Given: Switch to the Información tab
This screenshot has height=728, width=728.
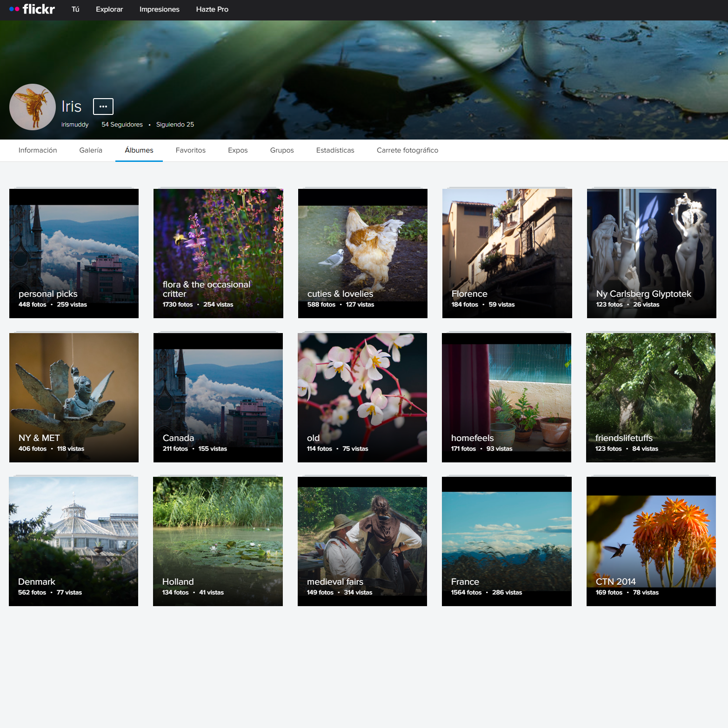Looking at the screenshot, I should point(38,150).
